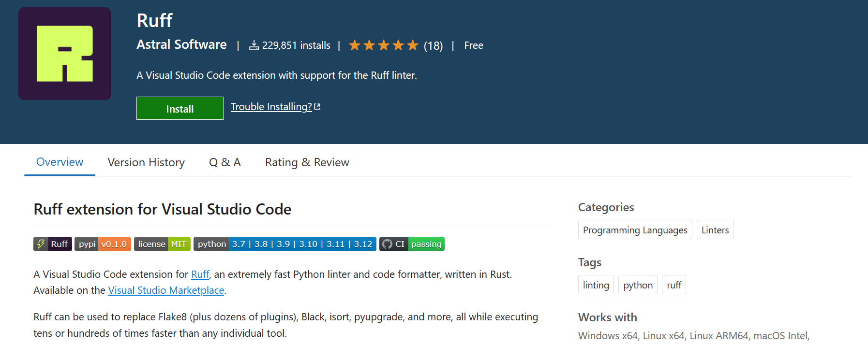Click the Ruff extension logo image

coord(65,54)
